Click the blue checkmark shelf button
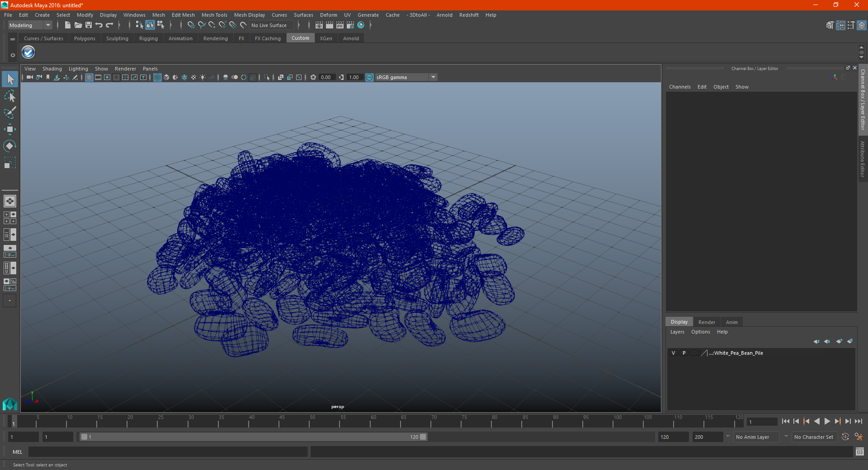868x470 pixels. point(28,52)
